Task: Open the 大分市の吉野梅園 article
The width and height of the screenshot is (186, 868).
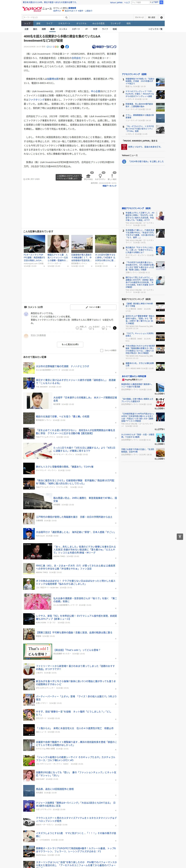Action: [x=62, y=366]
